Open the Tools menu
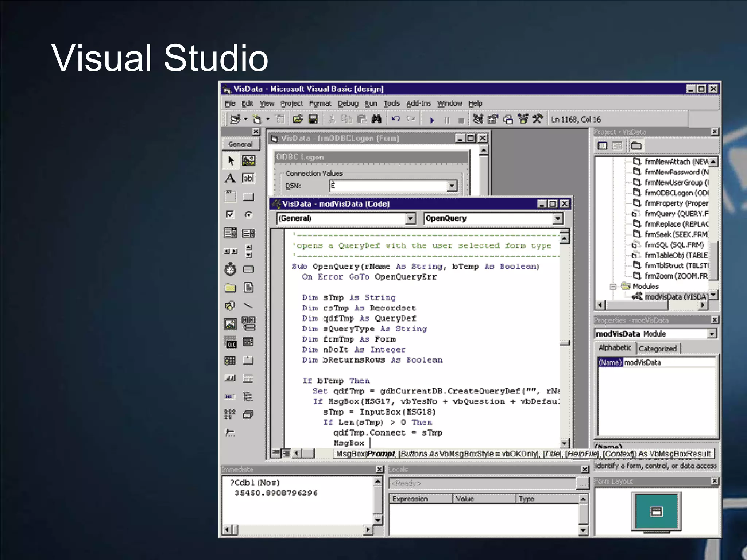747x560 pixels. pos(391,104)
